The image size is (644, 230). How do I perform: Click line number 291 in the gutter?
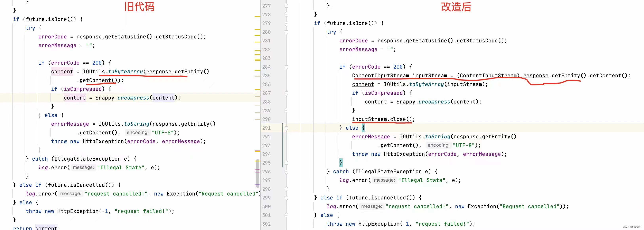click(x=266, y=128)
